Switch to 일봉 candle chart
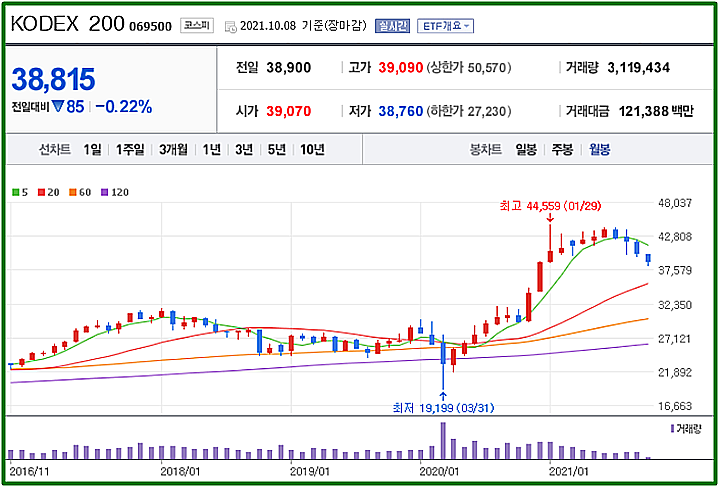This screenshot has height=486, width=718. (x=526, y=149)
